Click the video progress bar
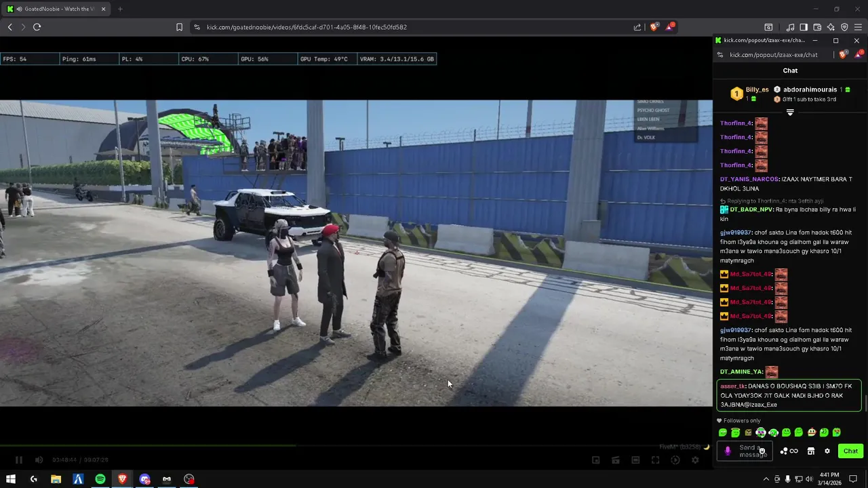This screenshot has height=488, width=868. pos(356,445)
